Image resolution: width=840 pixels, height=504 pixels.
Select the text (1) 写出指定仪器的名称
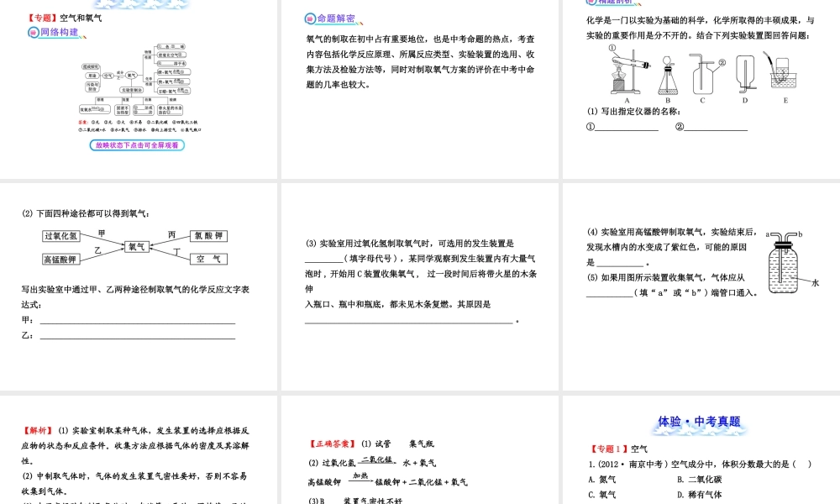click(x=633, y=112)
